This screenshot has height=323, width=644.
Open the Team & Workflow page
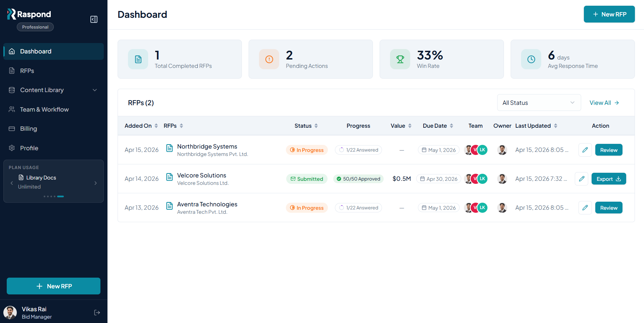point(44,110)
